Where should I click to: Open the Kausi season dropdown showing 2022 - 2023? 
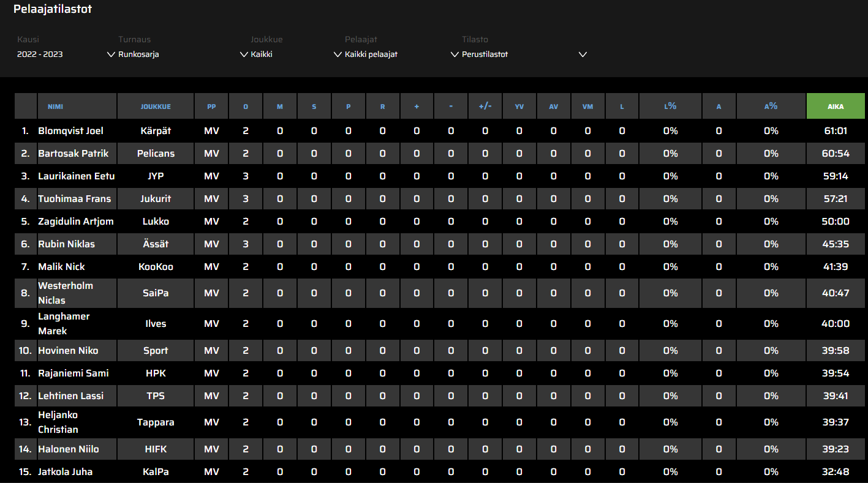pyautogui.click(x=66, y=54)
